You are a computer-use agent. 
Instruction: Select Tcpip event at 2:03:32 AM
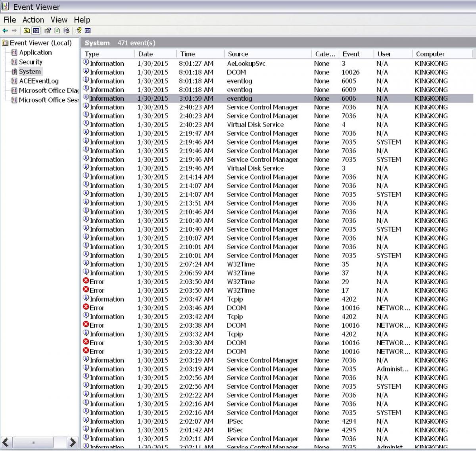277,334
